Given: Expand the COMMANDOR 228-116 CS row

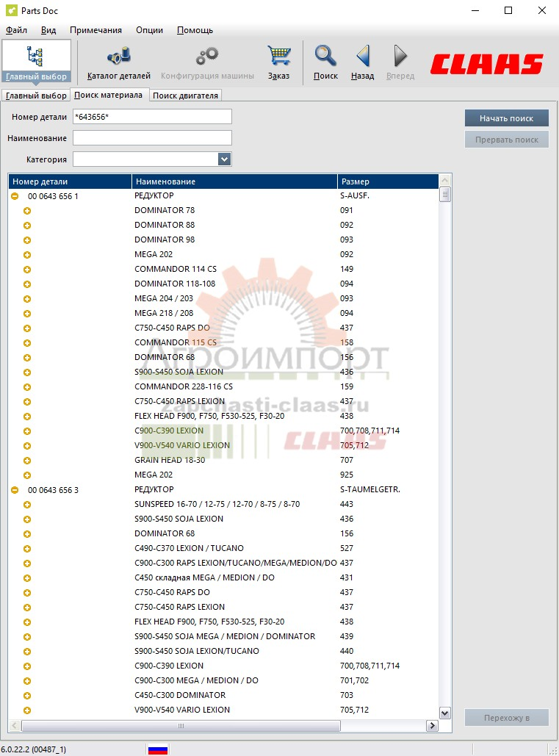Looking at the screenshot, I should point(27,387).
